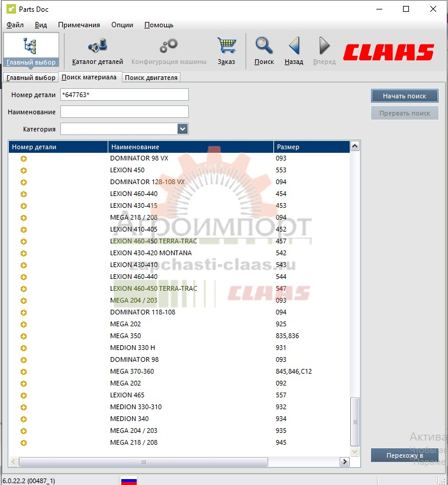Select the MEGA 204 / 203 name with size 935

(x=134, y=431)
